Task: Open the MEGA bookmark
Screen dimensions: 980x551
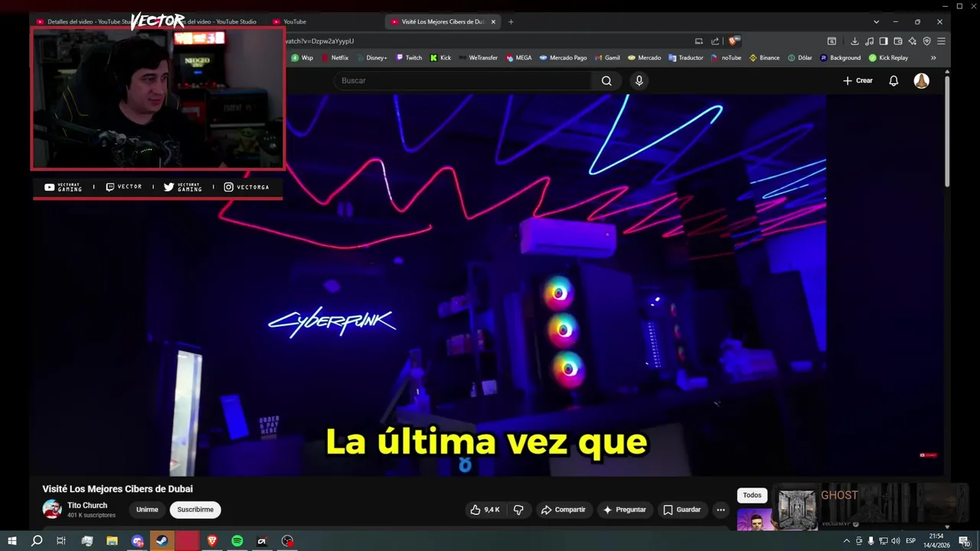Action: [x=518, y=57]
